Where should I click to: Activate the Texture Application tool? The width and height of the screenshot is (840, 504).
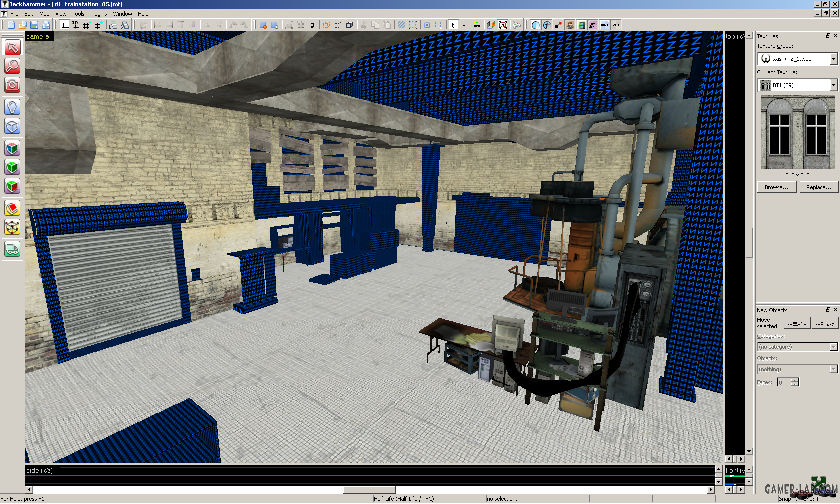click(x=12, y=148)
